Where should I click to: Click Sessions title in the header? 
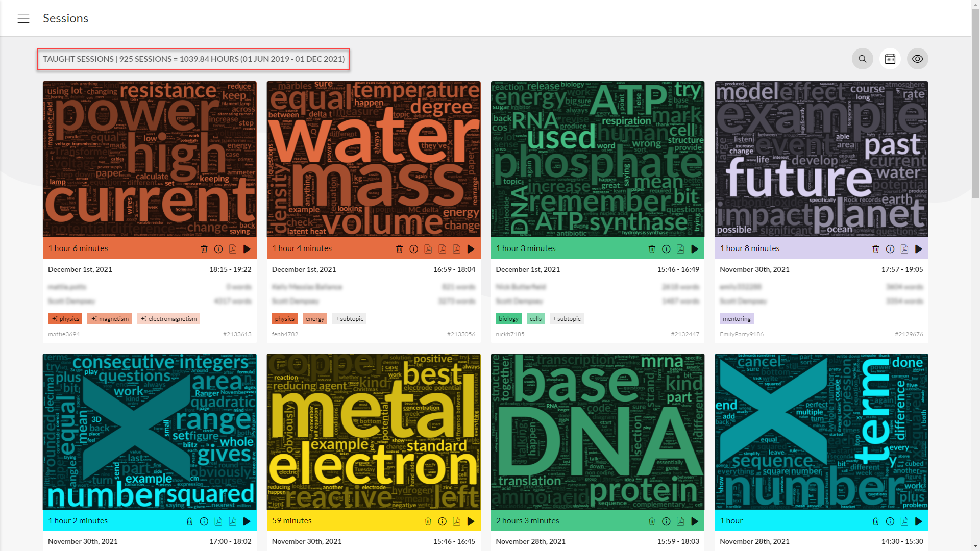65,17
